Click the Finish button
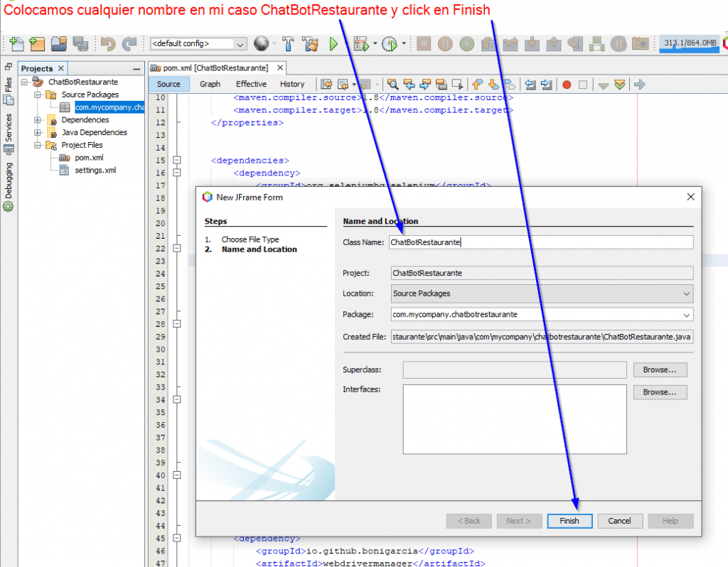The width and height of the screenshot is (728, 567). point(569,521)
